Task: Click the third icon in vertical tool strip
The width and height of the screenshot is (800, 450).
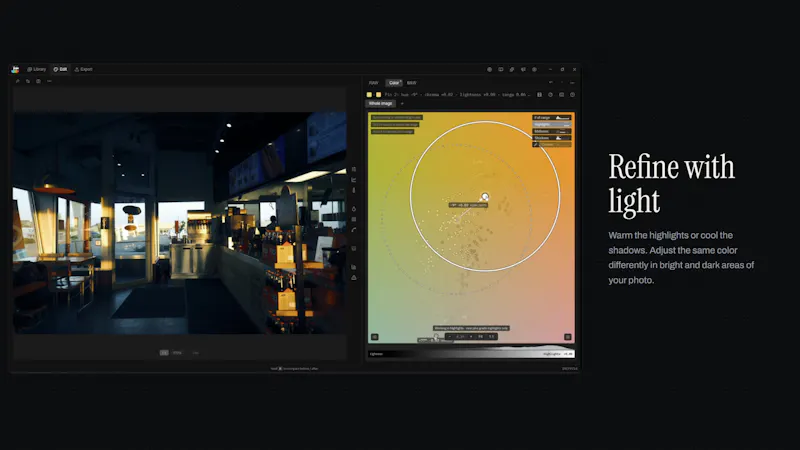Action: pyautogui.click(x=354, y=190)
